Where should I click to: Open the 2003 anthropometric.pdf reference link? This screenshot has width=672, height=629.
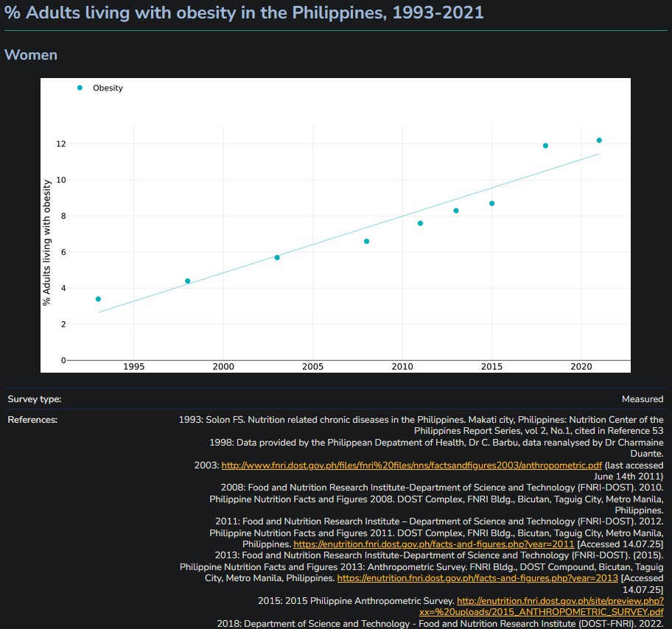[411, 465]
